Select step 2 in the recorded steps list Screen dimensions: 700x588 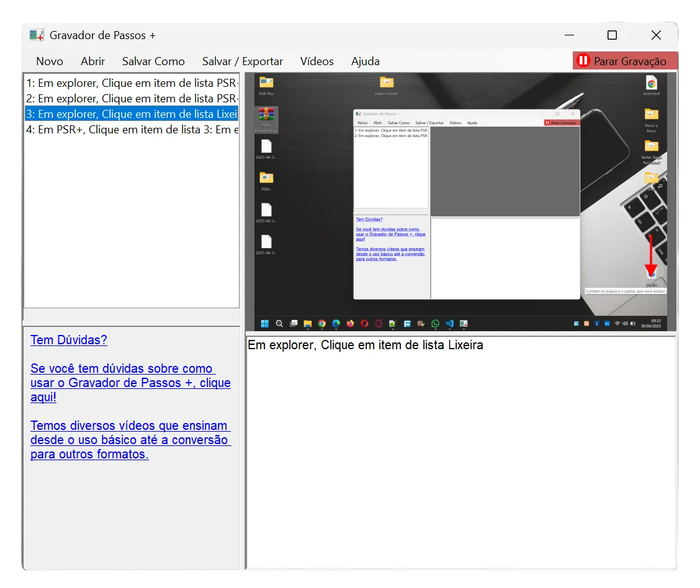132,99
